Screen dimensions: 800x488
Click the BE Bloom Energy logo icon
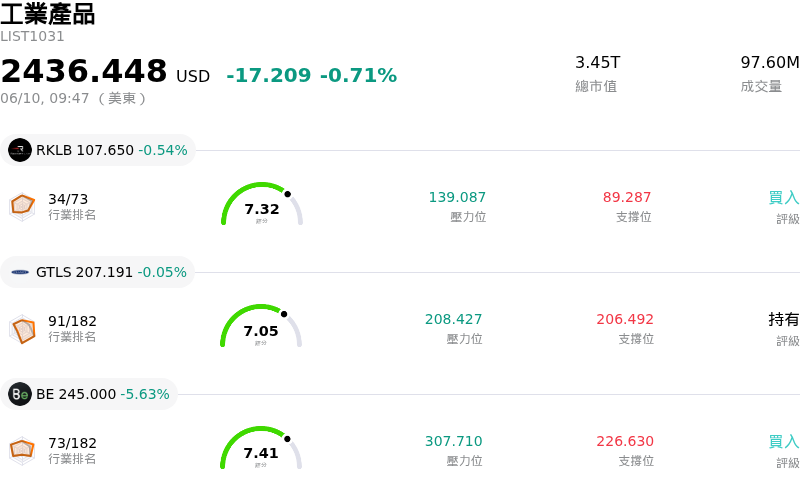pos(20,394)
